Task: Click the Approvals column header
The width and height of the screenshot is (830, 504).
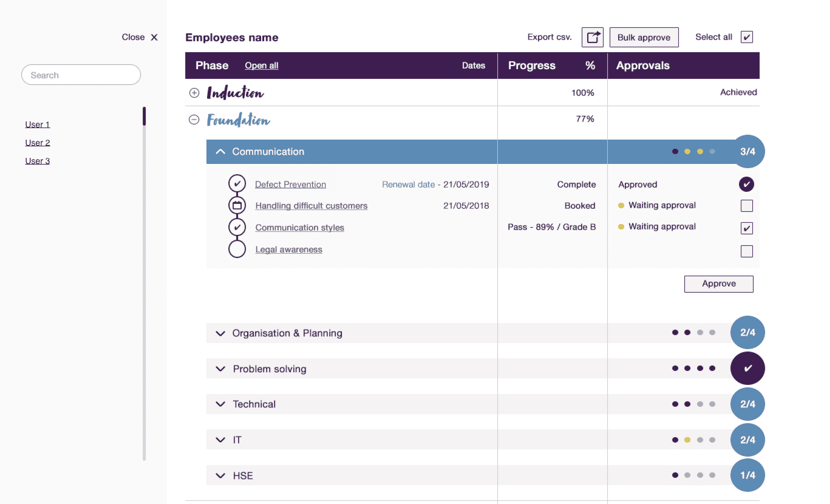Action: click(x=643, y=66)
